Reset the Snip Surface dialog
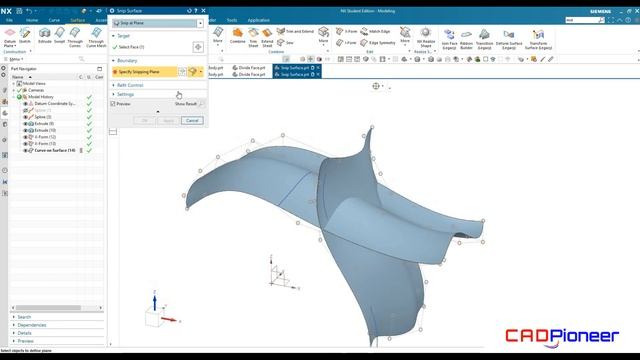Screen dimensions: 640x360 pyautogui.click(x=189, y=11)
